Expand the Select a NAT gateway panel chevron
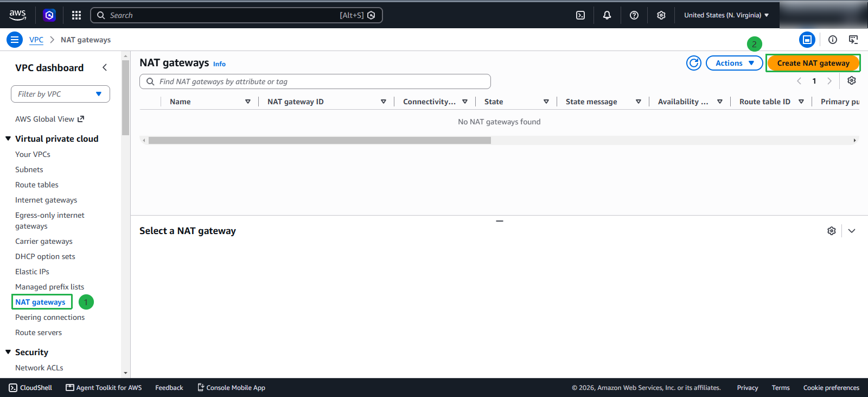The width and height of the screenshot is (868, 397). 852,231
